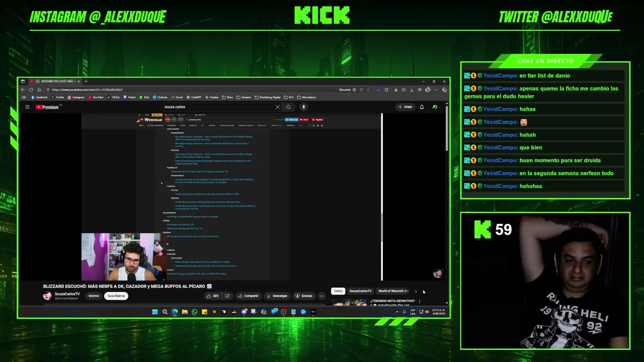Open File Explorer in taskbar
Image resolution: width=644 pixels, height=362 pixels.
coord(185,312)
